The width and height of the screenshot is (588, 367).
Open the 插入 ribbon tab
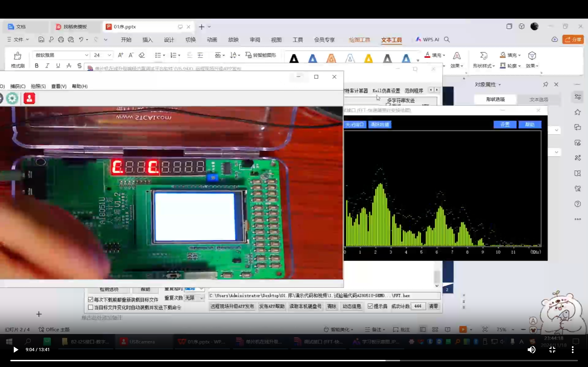click(147, 39)
